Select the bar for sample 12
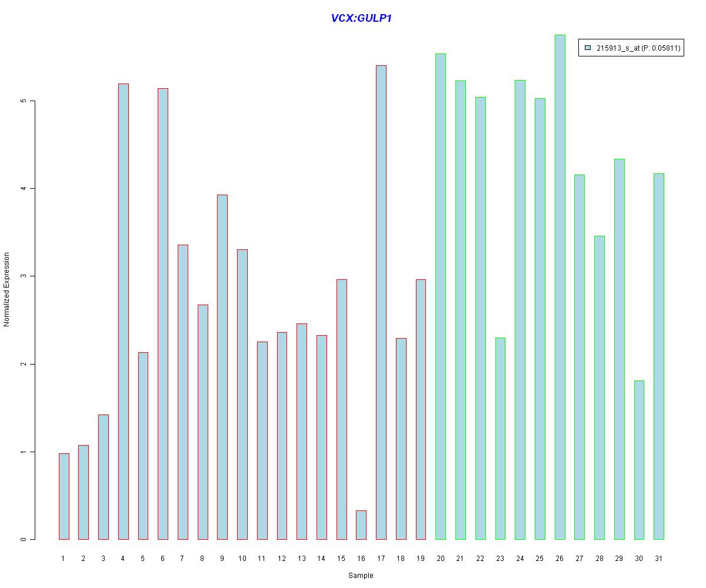This screenshot has width=706, height=588. (282, 436)
